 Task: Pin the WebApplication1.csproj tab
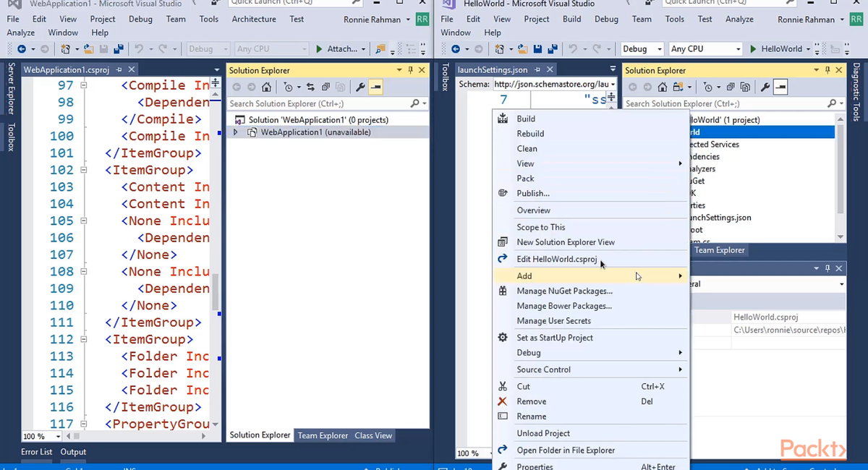(120, 70)
